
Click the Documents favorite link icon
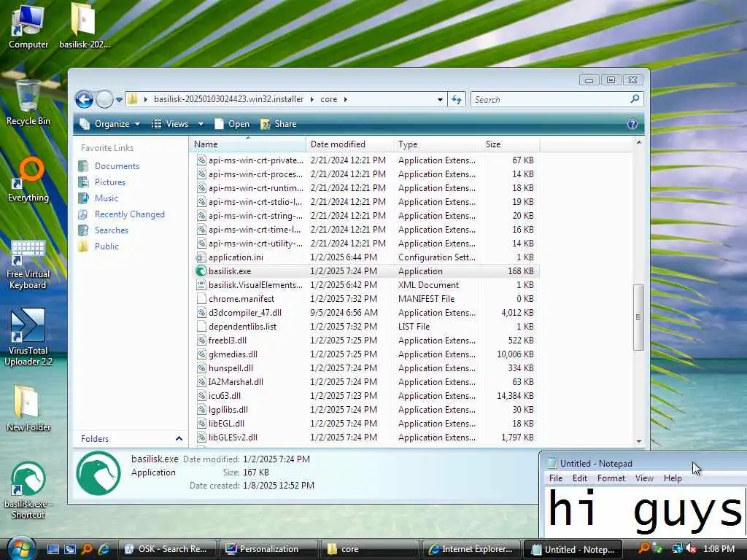pos(83,166)
